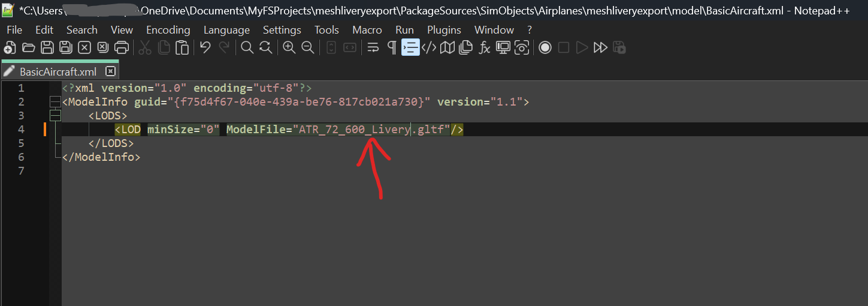Click the Zoom In icon
This screenshot has height=306, width=868.
[289, 48]
